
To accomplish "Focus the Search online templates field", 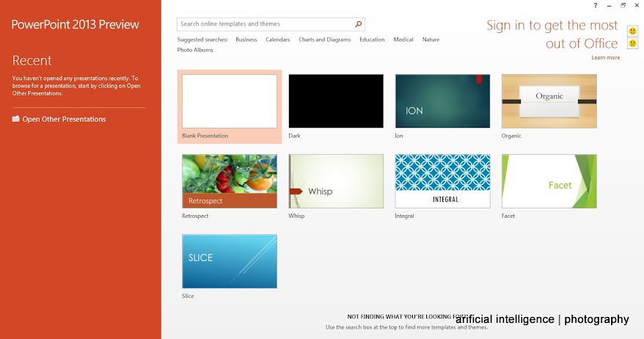I will click(x=271, y=24).
